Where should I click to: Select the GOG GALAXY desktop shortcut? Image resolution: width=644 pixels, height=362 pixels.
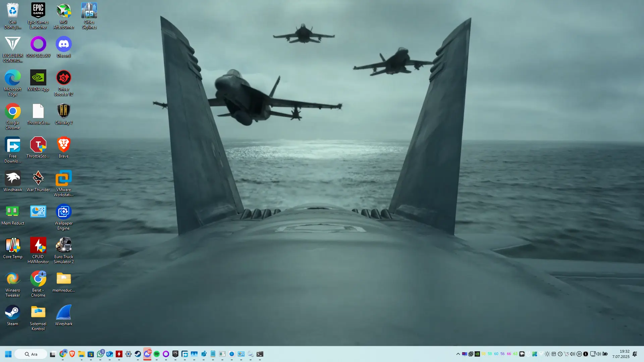point(38,47)
